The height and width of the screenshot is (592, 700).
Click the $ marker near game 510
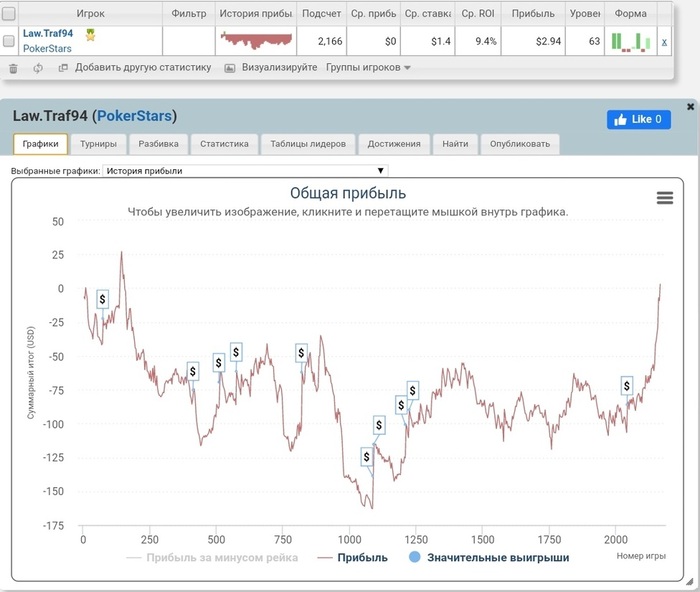pos(219,363)
